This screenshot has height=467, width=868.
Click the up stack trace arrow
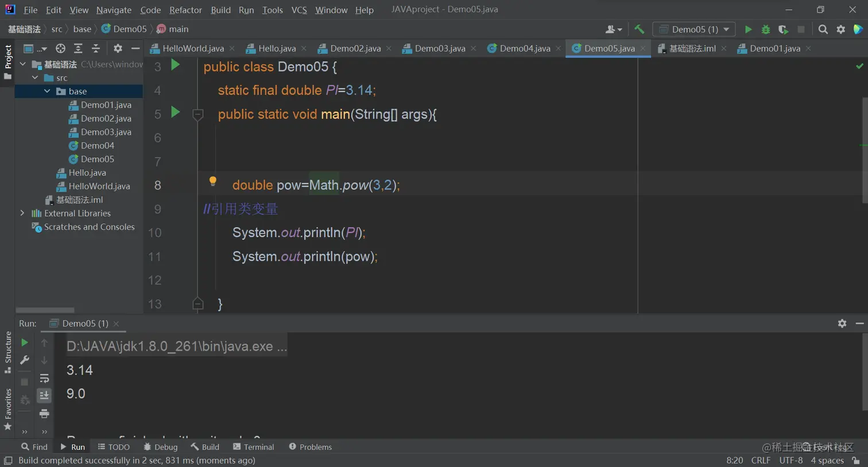coord(44,343)
